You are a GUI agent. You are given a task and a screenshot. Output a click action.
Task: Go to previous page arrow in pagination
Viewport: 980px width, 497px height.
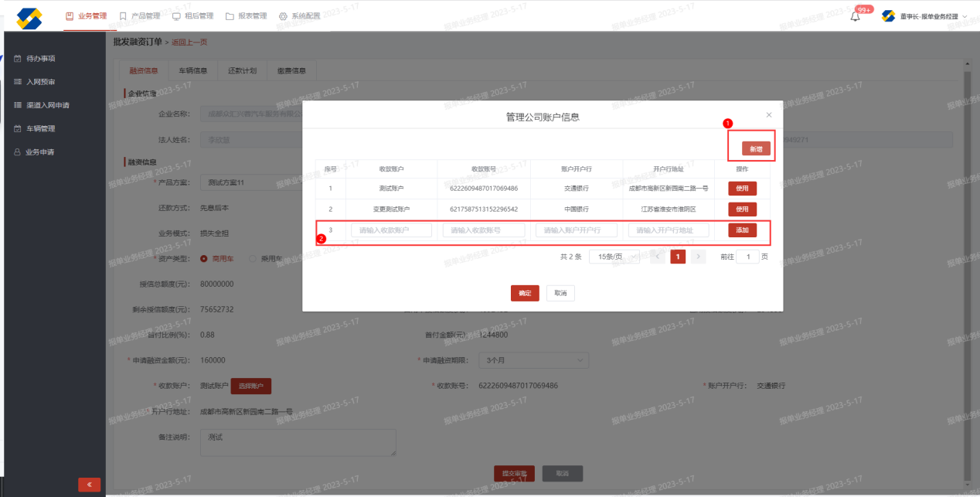coord(657,257)
